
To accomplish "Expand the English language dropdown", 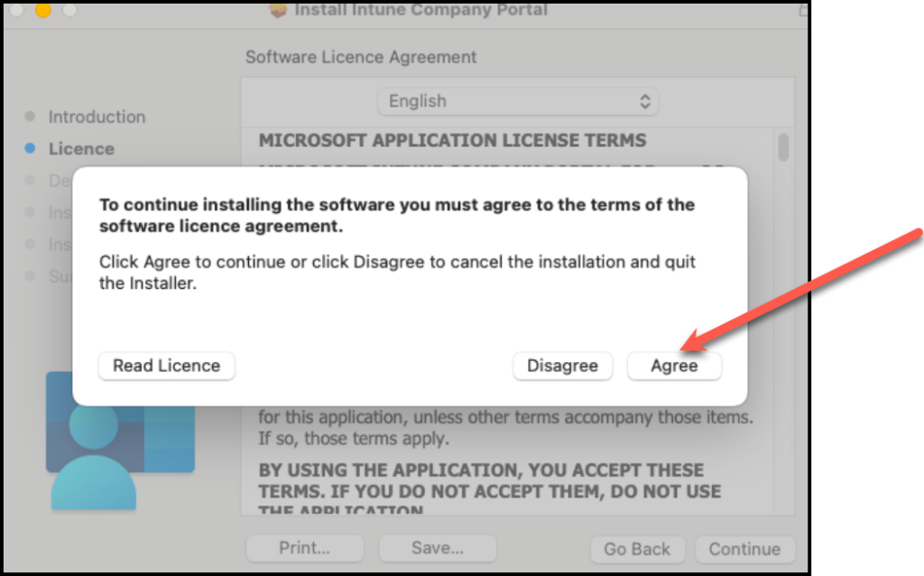I will tap(518, 101).
